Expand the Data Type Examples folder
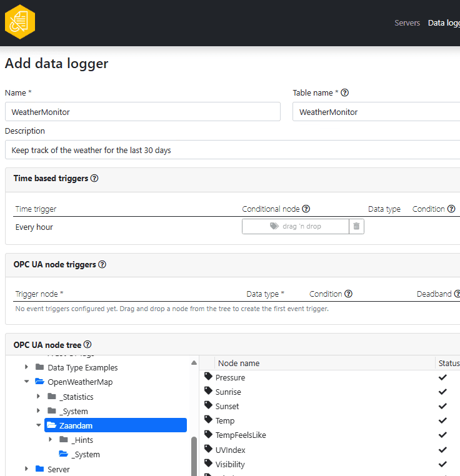Viewport: 460px width, 476px height. point(26,367)
